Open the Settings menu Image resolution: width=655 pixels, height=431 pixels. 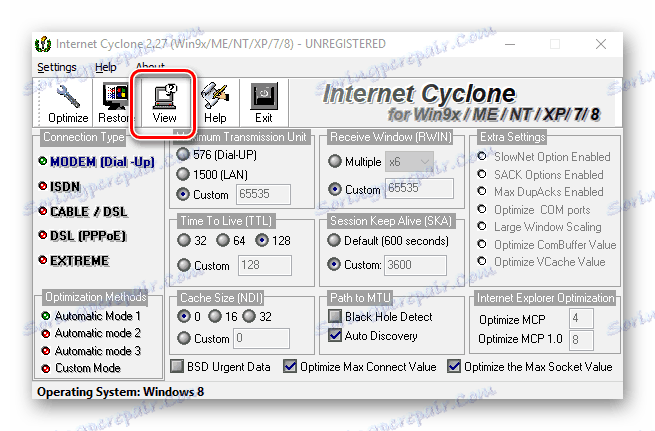57,67
